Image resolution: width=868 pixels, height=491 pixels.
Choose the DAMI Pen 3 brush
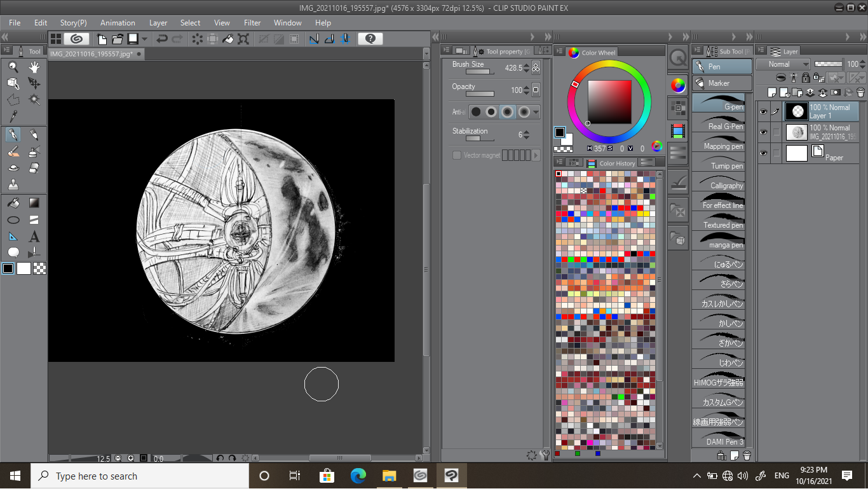click(718, 438)
